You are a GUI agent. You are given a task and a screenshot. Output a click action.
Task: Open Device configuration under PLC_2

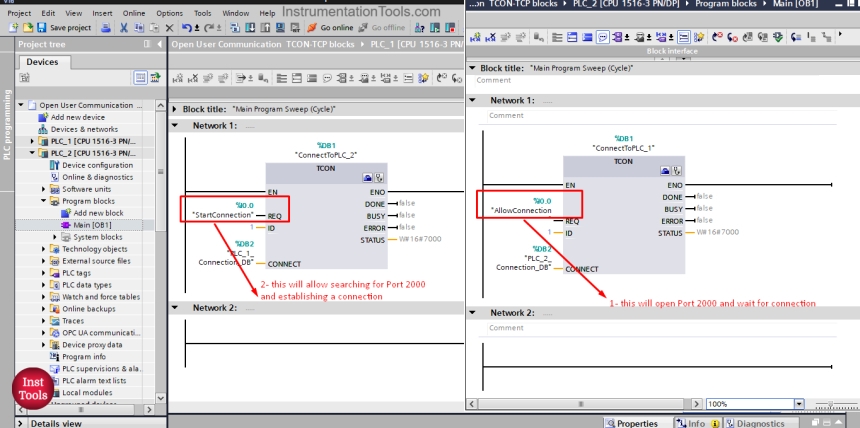(97, 165)
